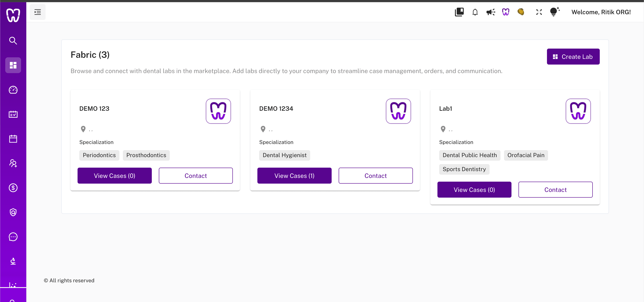Click the purple tooth icon in header

(x=506, y=12)
